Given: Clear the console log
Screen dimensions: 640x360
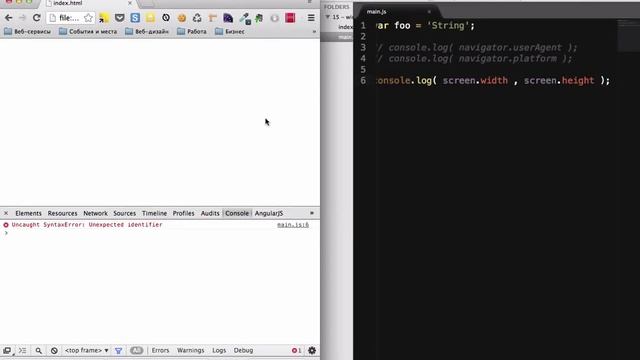Looking at the screenshot, I should click(x=54, y=351).
